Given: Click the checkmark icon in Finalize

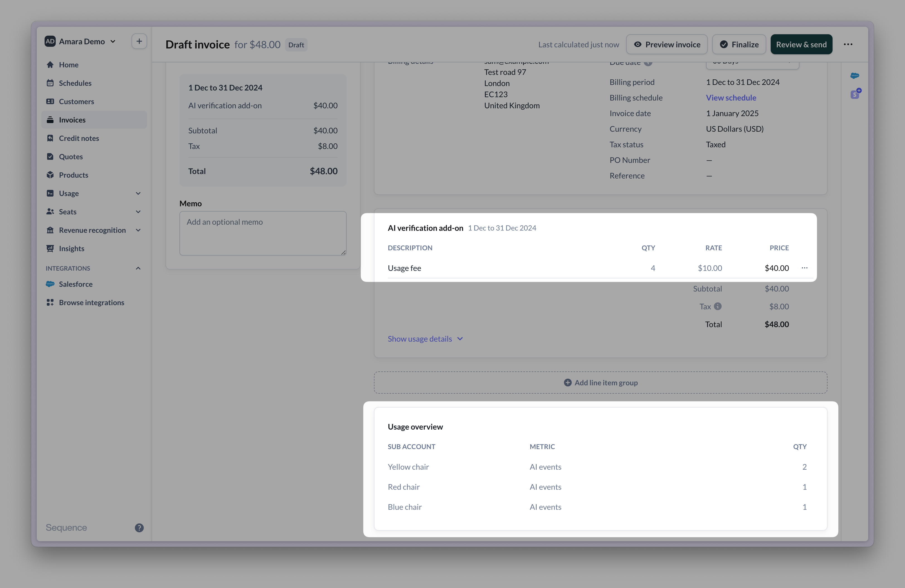Looking at the screenshot, I should pyautogui.click(x=724, y=45).
